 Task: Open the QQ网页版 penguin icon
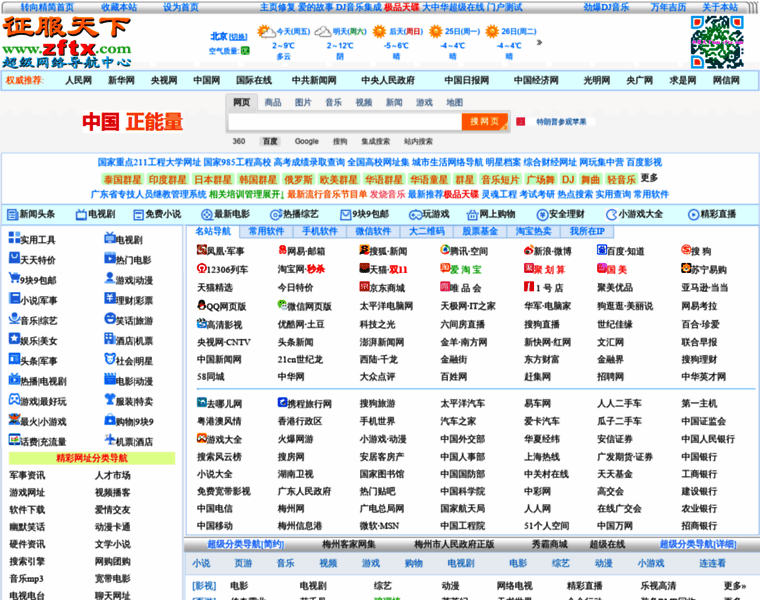pyautogui.click(x=202, y=305)
